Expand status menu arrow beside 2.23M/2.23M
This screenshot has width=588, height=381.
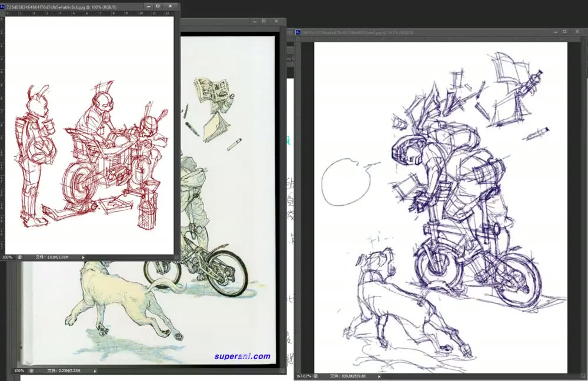(x=95, y=371)
